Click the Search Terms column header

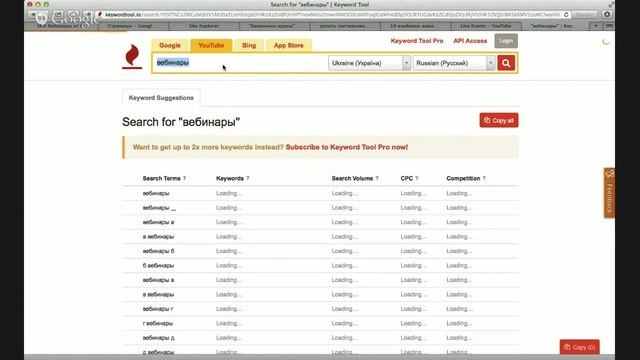162,178
